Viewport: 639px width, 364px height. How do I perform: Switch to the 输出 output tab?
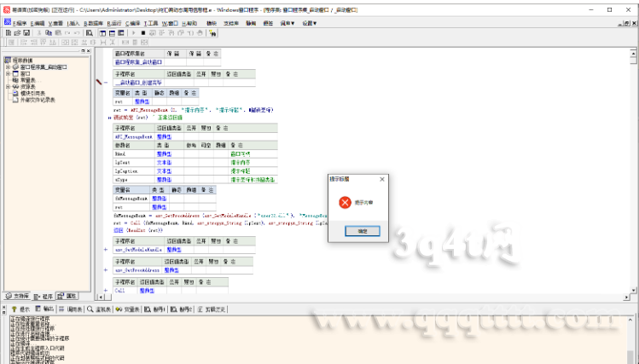coord(44,309)
